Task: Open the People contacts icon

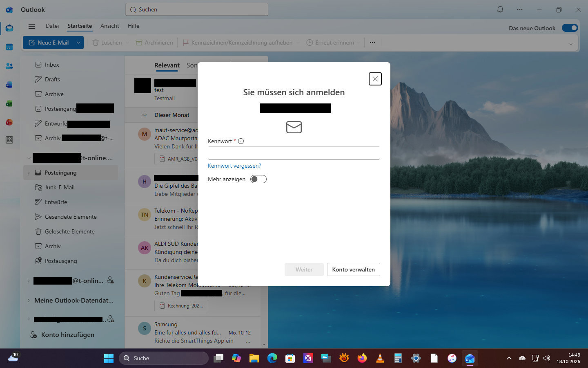Action: (x=9, y=66)
